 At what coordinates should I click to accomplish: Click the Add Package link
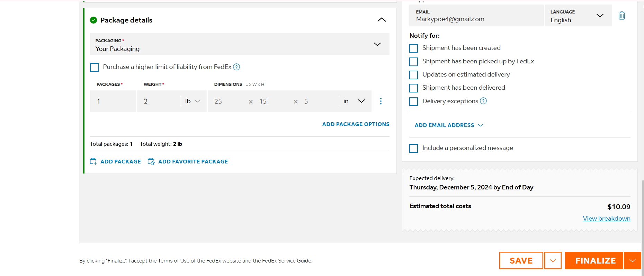pyautogui.click(x=120, y=161)
